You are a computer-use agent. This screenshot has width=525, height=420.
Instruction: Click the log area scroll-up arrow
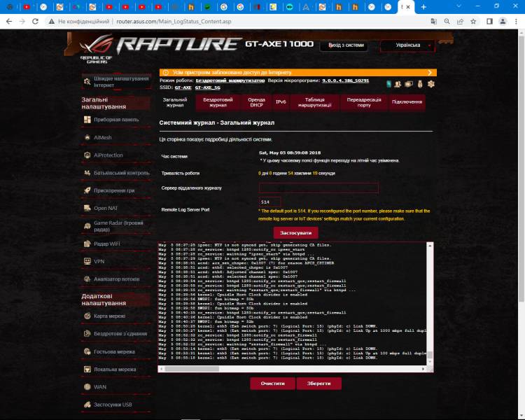430,246
